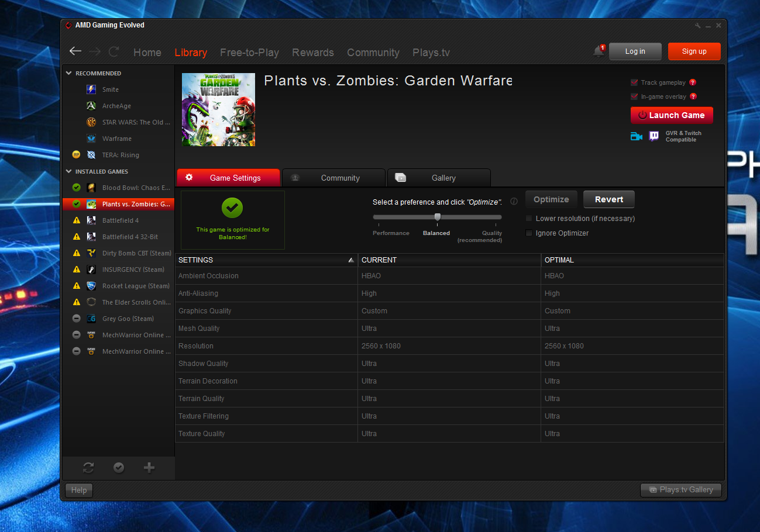Click the GVR camera icon
760x532 pixels.
click(x=637, y=136)
